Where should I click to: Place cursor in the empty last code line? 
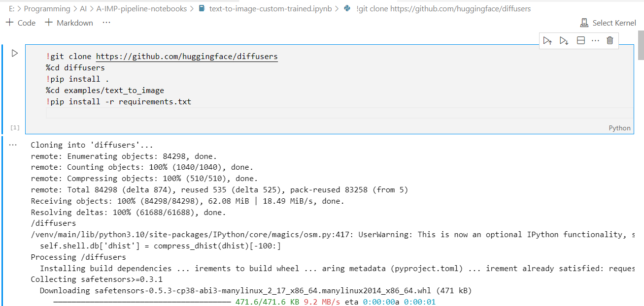[339, 113]
